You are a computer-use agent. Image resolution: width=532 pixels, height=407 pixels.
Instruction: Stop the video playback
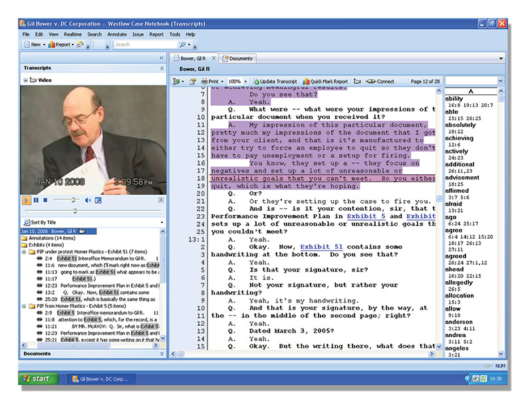coord(45,200)
